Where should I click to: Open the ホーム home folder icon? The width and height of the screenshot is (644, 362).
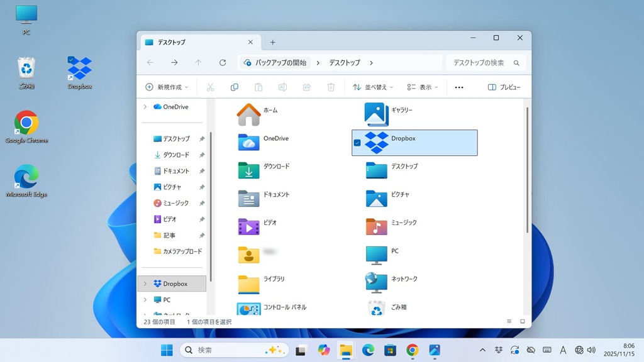(x=249, y=114)
